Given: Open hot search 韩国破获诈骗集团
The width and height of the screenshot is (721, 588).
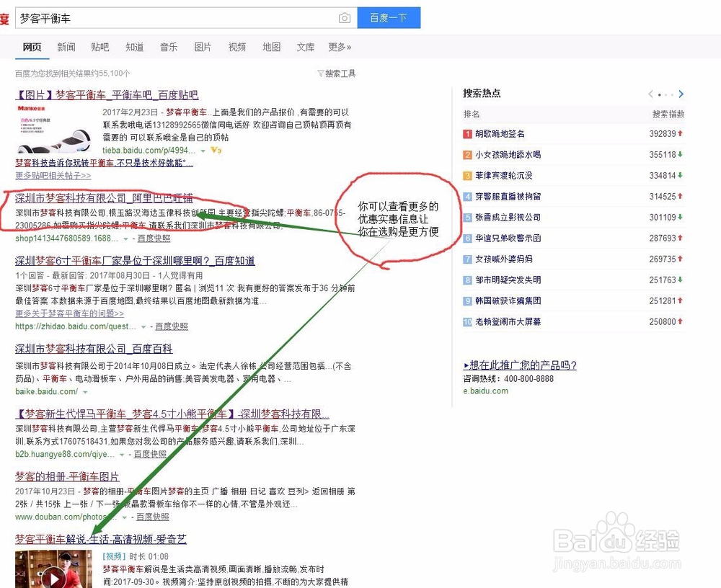Looking at the screenshot, I should (x=508, y=301).
